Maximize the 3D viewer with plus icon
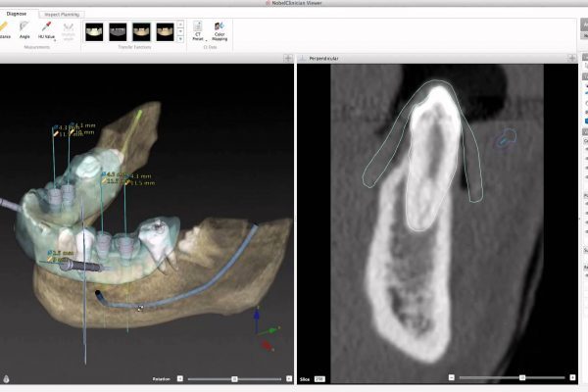The image size is (588, 392). point(287,58)
